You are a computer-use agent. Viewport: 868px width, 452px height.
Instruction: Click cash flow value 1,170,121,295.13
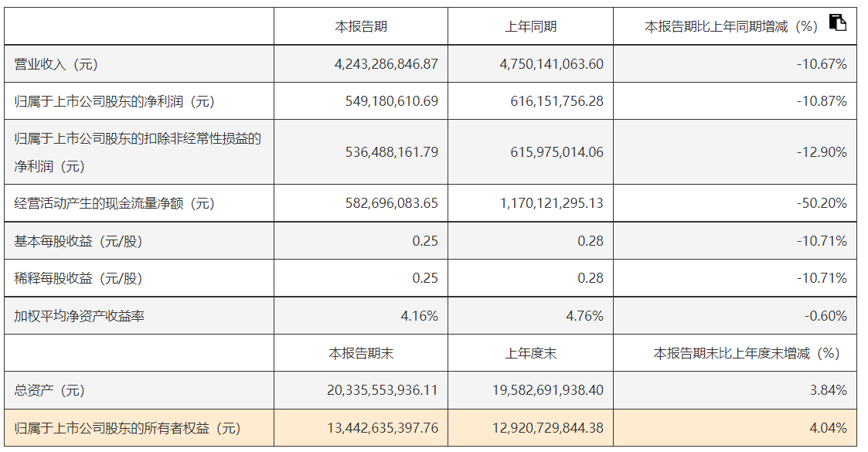[x=552, y=204]
